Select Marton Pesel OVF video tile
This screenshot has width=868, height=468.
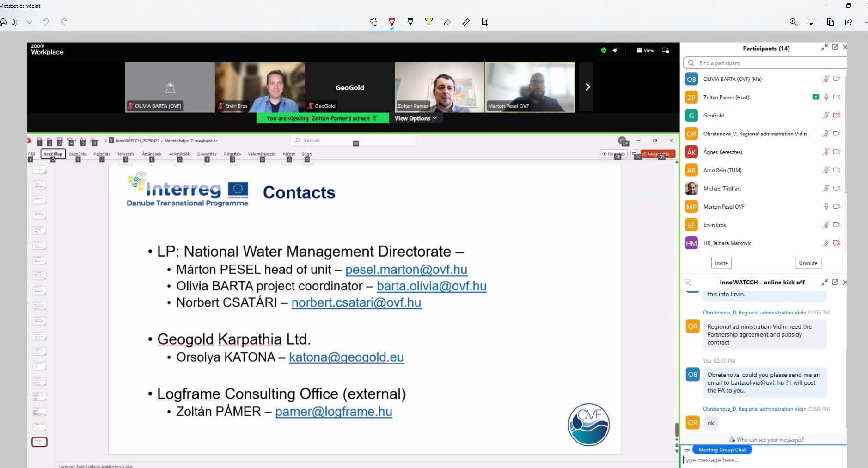(x=530, y=87)
